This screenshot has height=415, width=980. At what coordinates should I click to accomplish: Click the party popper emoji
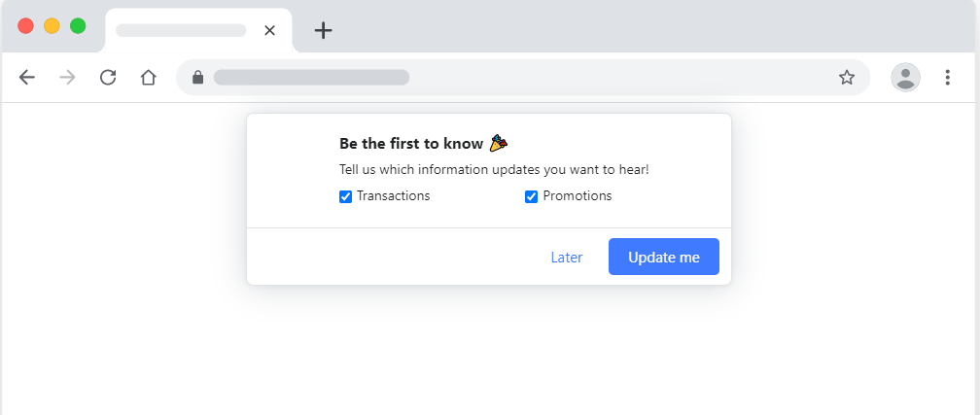coord(498,143)
